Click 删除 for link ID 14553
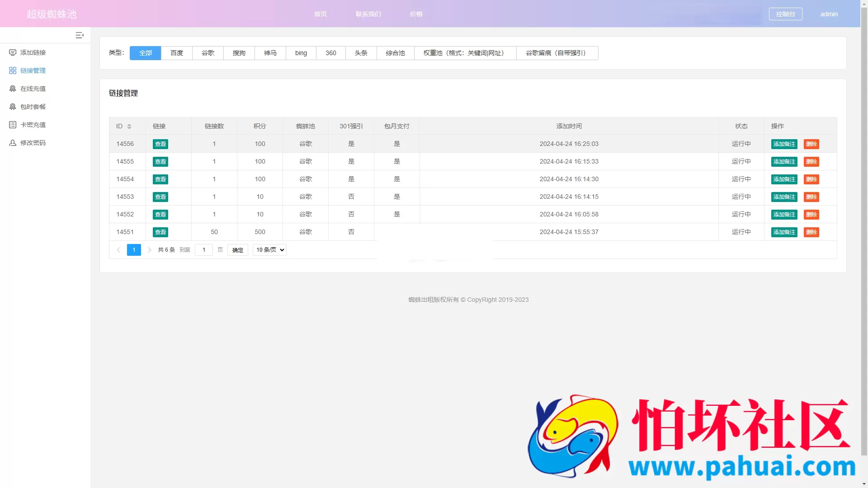 (x=811, y=197)
